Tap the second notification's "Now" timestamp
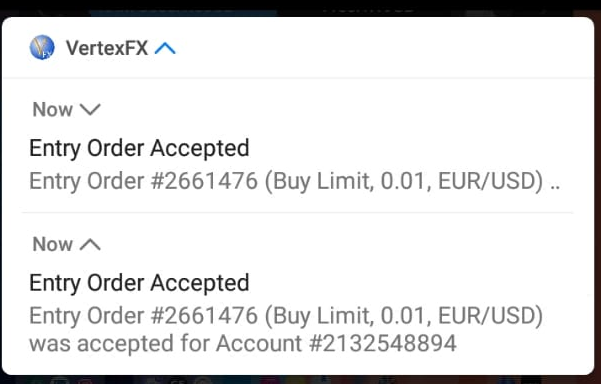 [x=53, y=244]
